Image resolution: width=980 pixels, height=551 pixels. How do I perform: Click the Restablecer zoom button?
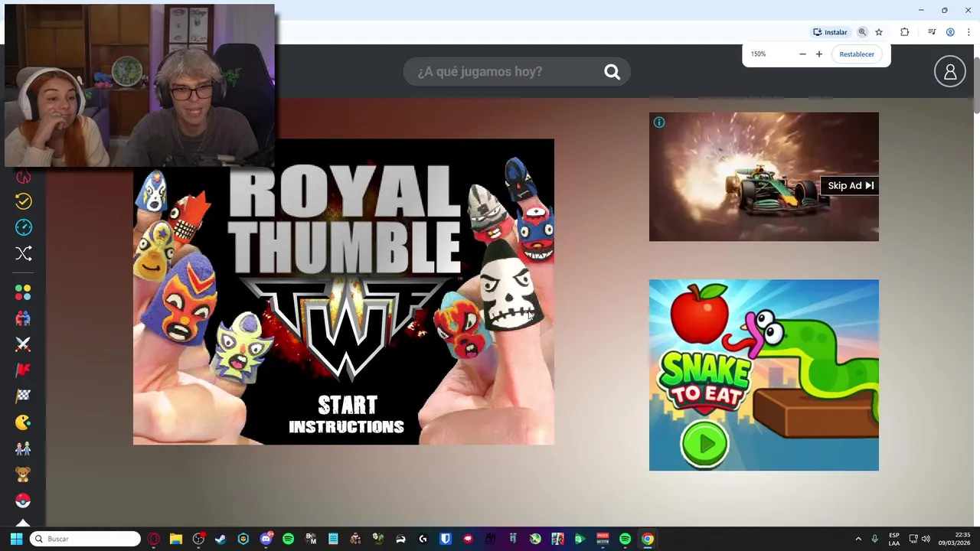coord(857,54)
